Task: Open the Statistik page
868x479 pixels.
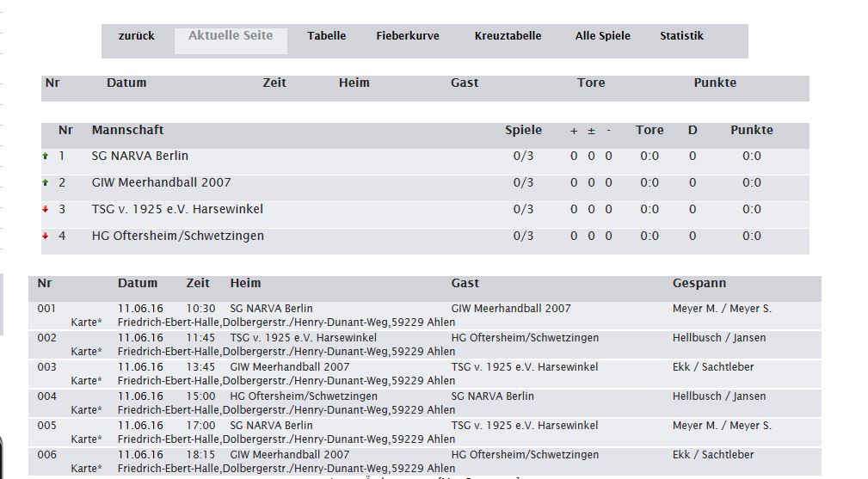Action: 681,36
